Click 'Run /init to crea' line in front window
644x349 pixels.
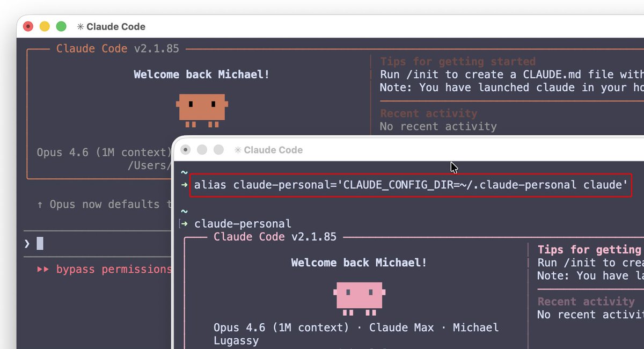point(590,263)
